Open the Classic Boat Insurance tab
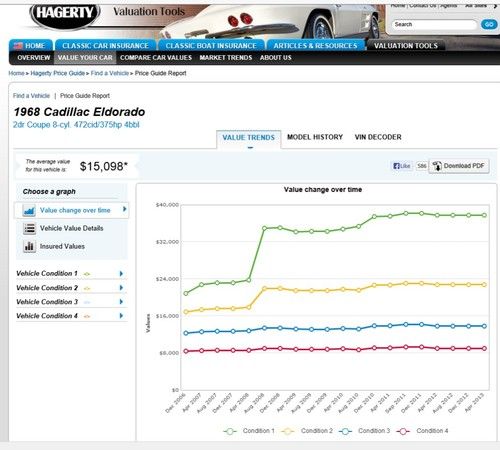Image resolution: width=500 pixels, height=450 pixels. pos(211,46)
